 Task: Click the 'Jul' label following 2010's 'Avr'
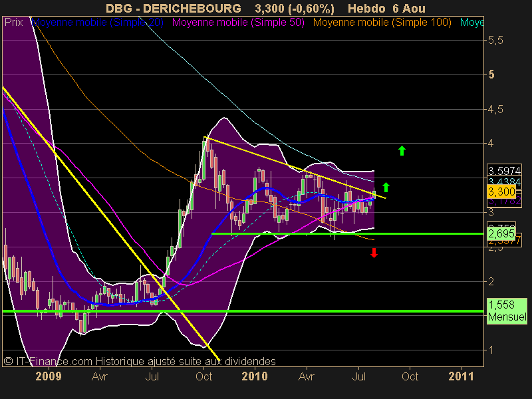coord(358,376)
